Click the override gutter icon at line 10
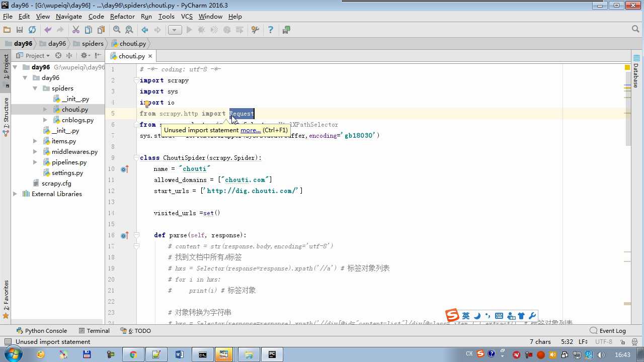The height and width of the screenshot is (362, 644). tap(124, 169)
